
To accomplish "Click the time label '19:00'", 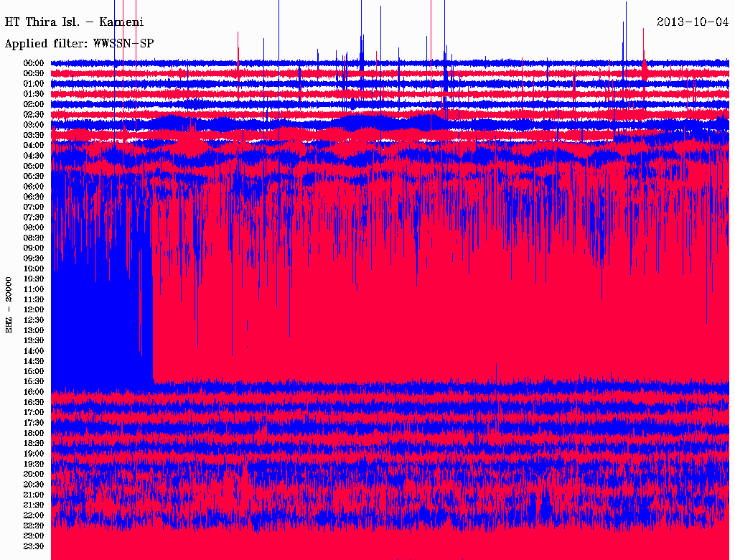I will pos(34,454).
